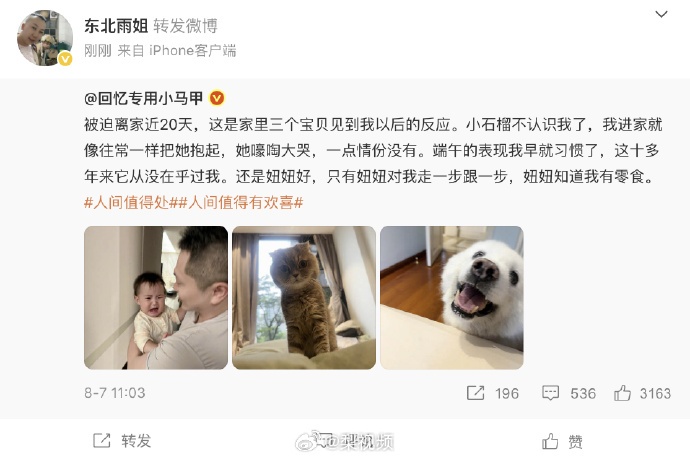View the orange cat photo
The height and width of the screenshot is (458, 690).
(x=304, y=297)
